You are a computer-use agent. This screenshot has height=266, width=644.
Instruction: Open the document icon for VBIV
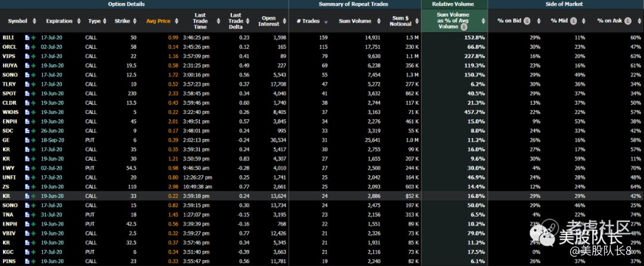click(x=27, y=233)
